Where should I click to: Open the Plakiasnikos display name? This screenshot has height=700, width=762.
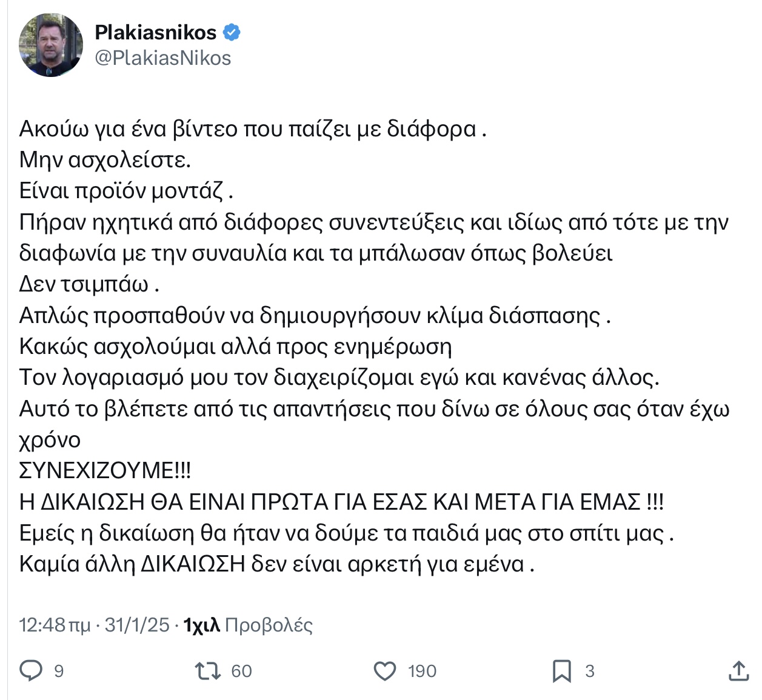pyautogui.click(x=156, y=32)
